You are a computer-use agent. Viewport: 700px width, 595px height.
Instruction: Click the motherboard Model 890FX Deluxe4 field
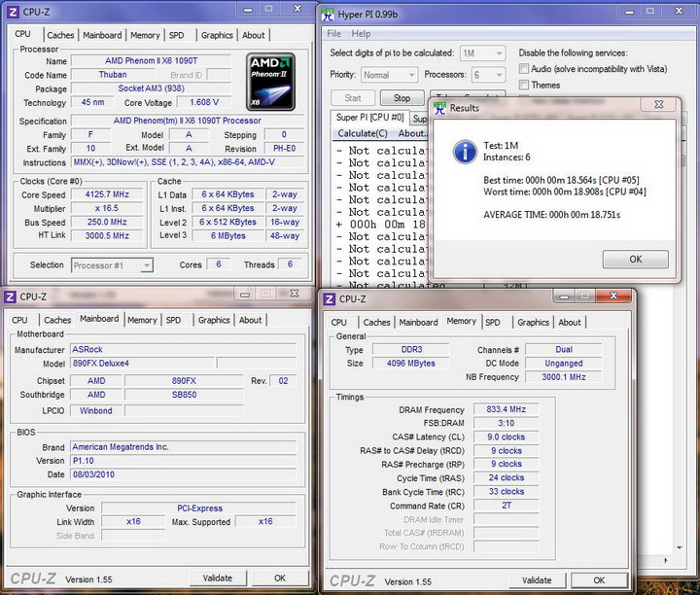142,364
